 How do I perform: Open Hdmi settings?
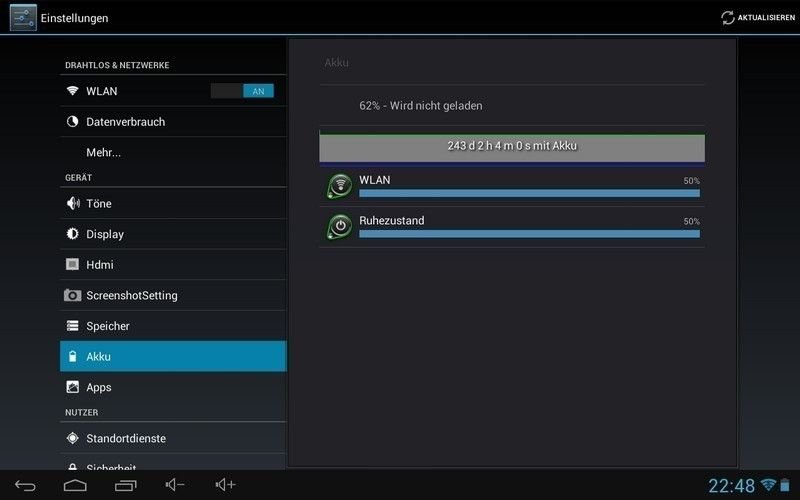[173, 264]
